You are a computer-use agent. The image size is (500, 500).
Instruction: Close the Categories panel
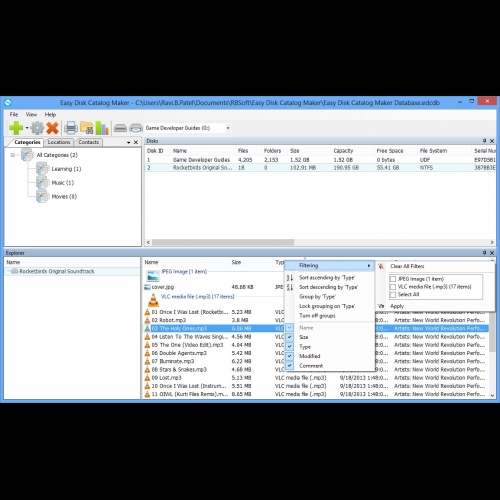tap(136, 142)
